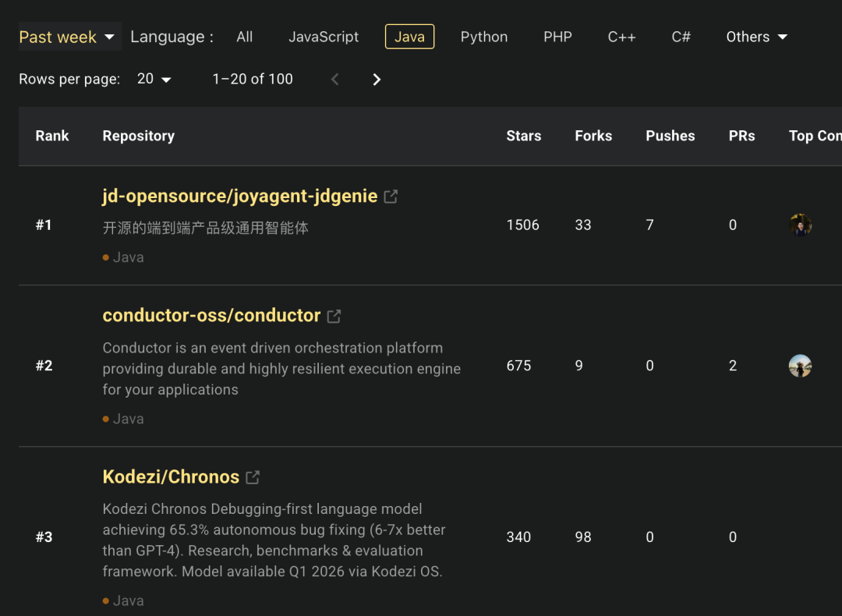Open external link icon beside conductor-oss/conductor

334,316
